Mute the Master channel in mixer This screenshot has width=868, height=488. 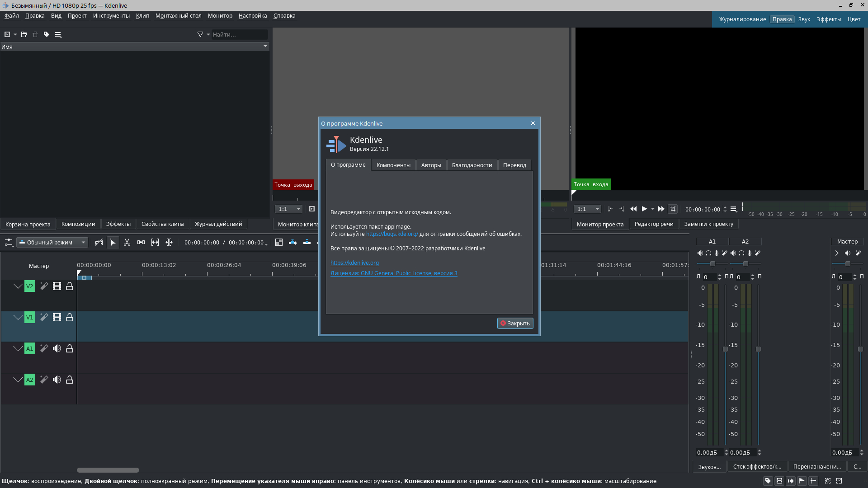pyautogui.click(x=848, y=253)
